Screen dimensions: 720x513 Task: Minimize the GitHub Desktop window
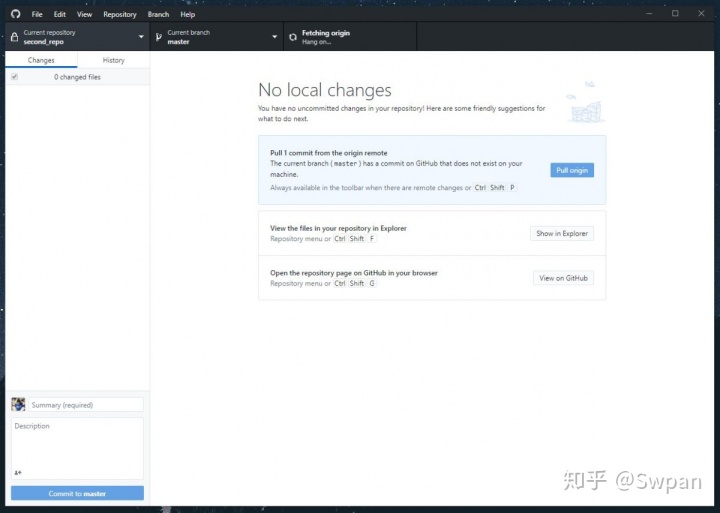point(649,14)
